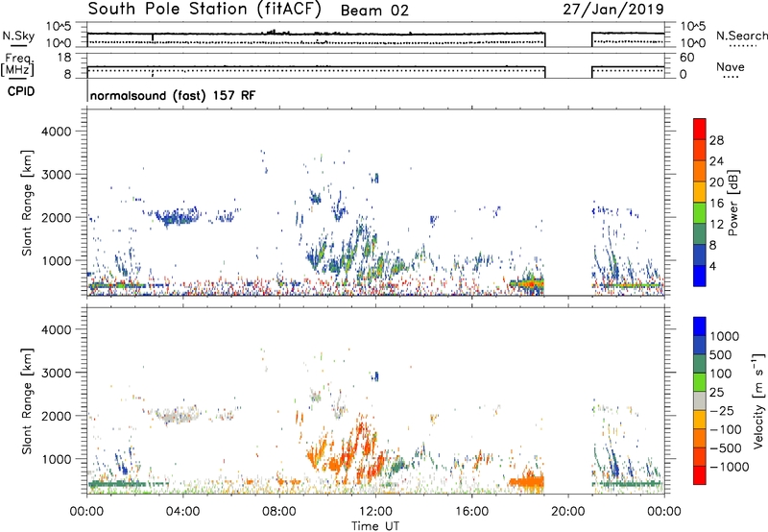Click the '08:00' time tick label
The image size is (768, 532).
[279, 512]
